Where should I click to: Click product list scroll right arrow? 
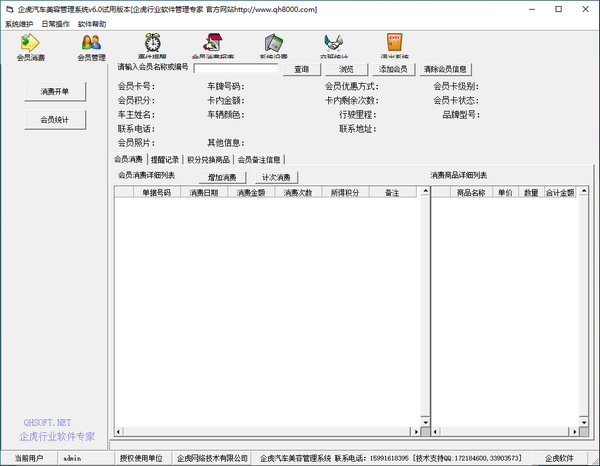point(575,432)
